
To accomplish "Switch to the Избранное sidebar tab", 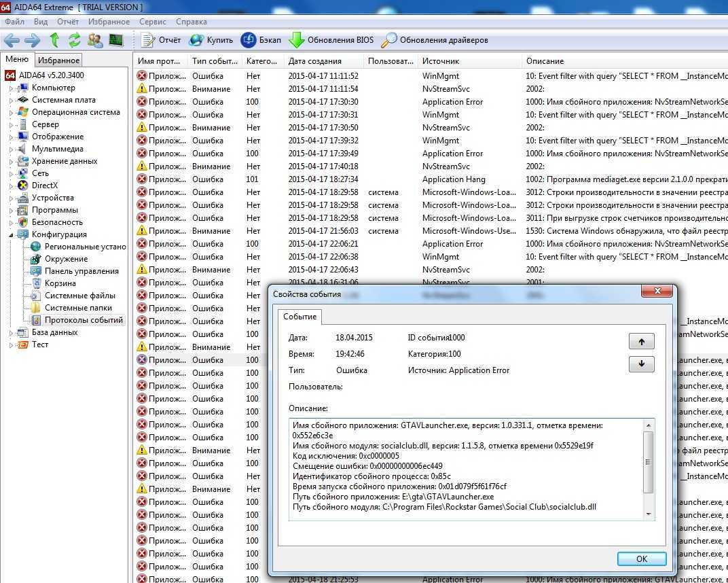I will point(59,60).
